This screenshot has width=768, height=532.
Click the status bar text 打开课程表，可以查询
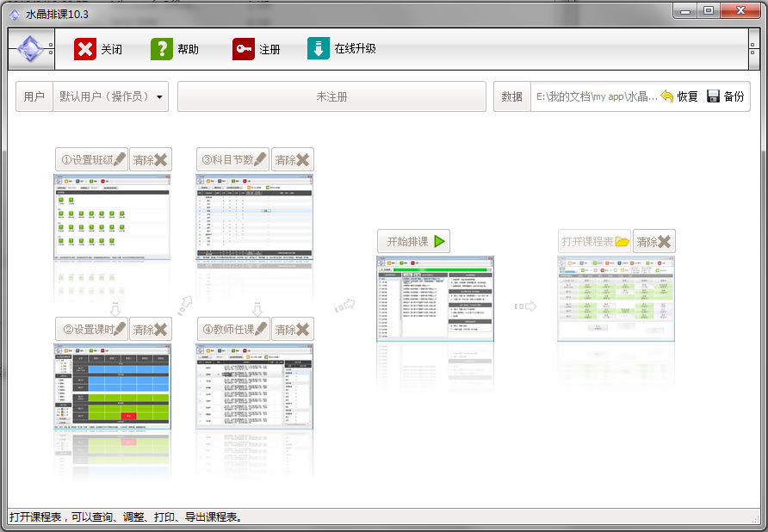click(x=126, y=517)
